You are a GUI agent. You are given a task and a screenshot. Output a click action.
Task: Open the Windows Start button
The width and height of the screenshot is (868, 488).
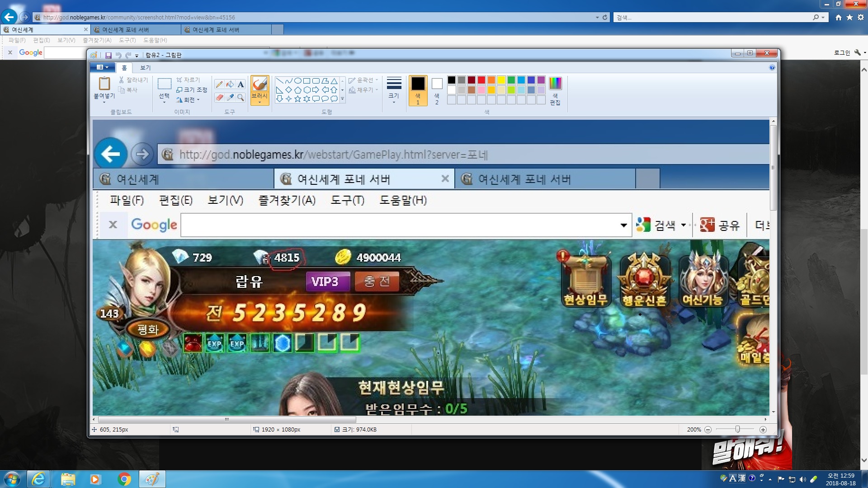click(x=12, y=479)
